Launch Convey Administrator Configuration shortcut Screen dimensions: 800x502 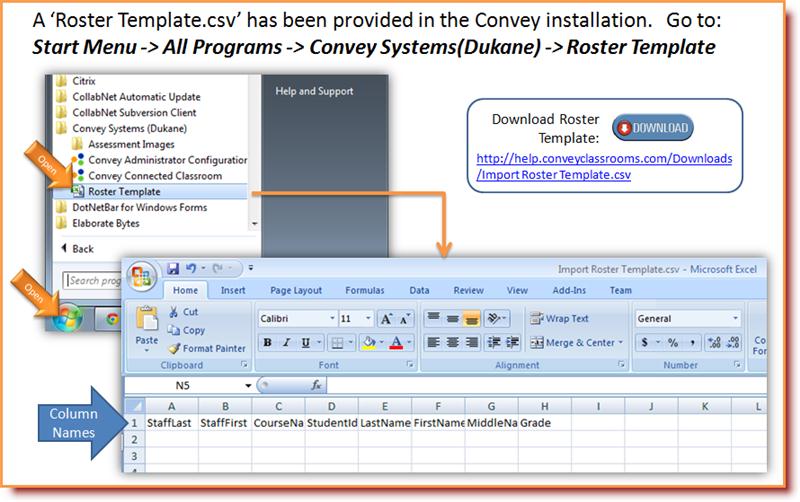[x=168, y=160]
